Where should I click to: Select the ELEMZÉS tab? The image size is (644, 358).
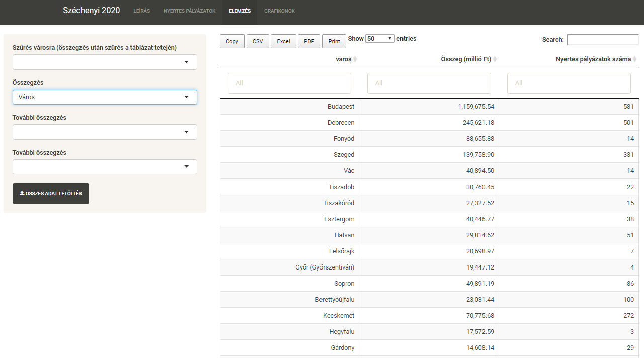click(x=239, y=11)
